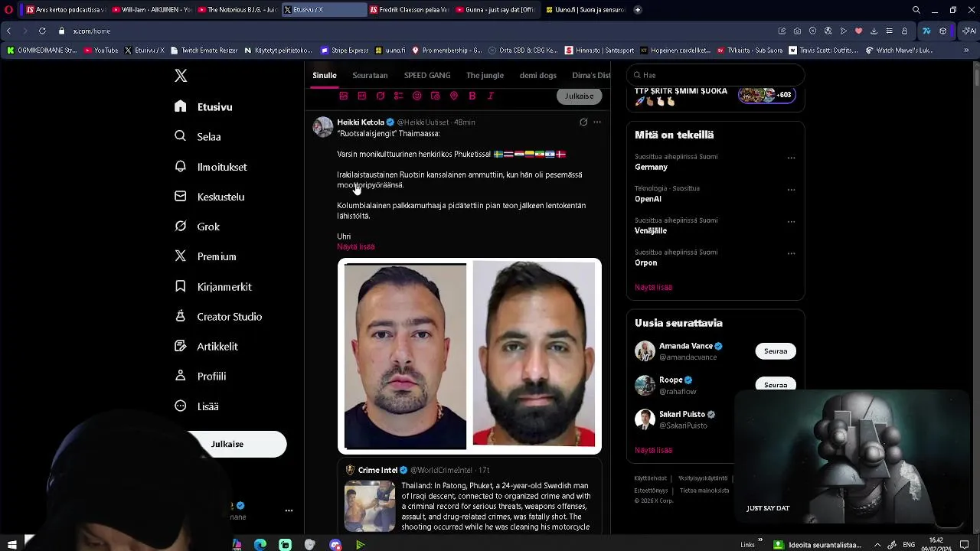The image size is (980, 551).
Task: Open Premium from the sidebar
Action: 205,256
